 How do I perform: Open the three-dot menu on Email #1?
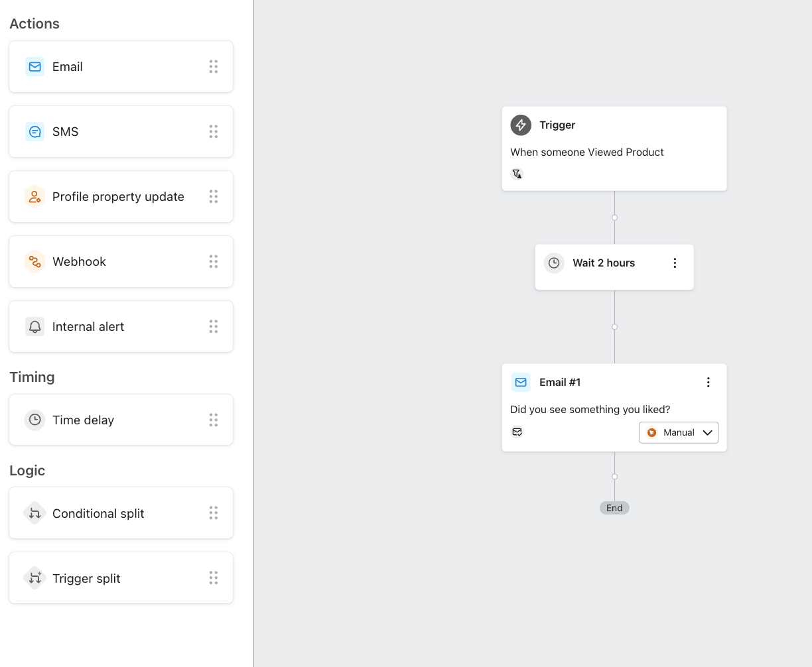click(708, 383)
